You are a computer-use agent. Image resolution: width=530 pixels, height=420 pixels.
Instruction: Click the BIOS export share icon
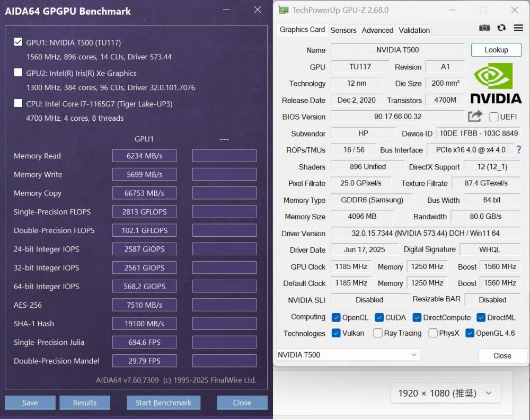(475, 116)
